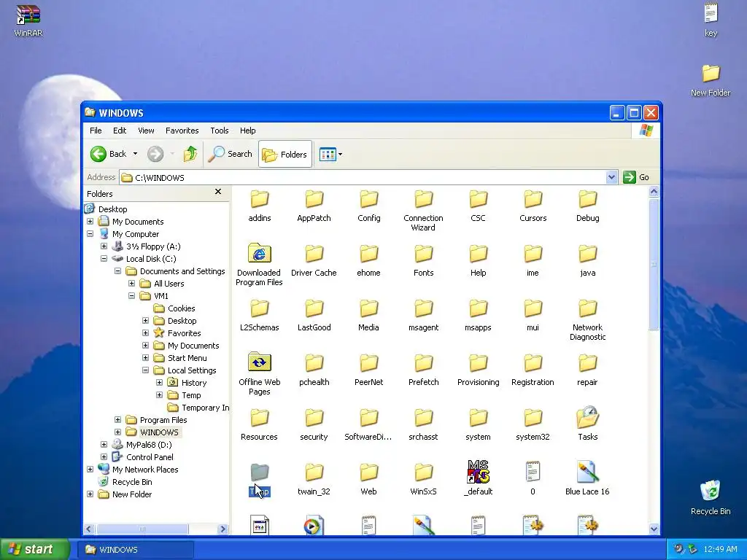747x560 pixels.
Task: Select the WinRAR desktop shortcut
Action: [28, 21]
